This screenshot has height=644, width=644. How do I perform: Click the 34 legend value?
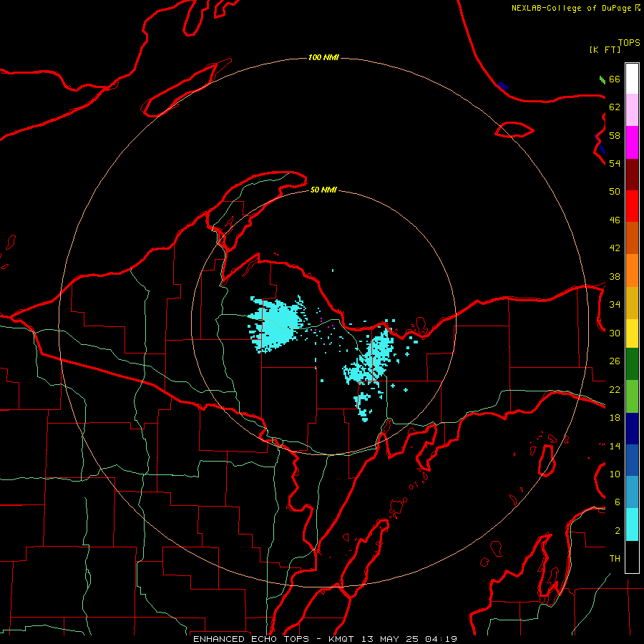click(x=615, y=305)
